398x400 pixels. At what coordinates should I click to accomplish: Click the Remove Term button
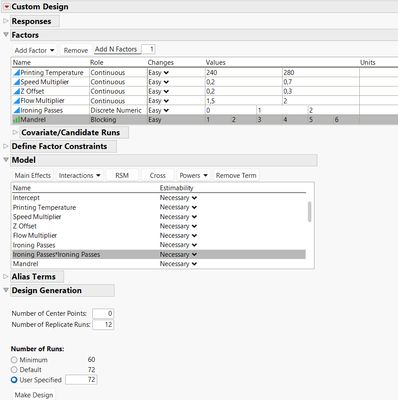click(x=236, y=175)
